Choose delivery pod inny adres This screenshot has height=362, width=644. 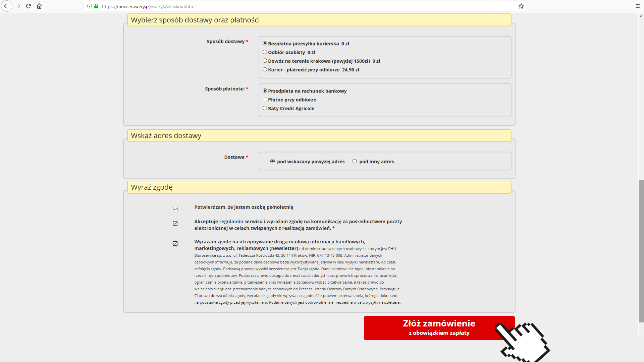pos(355,161)
